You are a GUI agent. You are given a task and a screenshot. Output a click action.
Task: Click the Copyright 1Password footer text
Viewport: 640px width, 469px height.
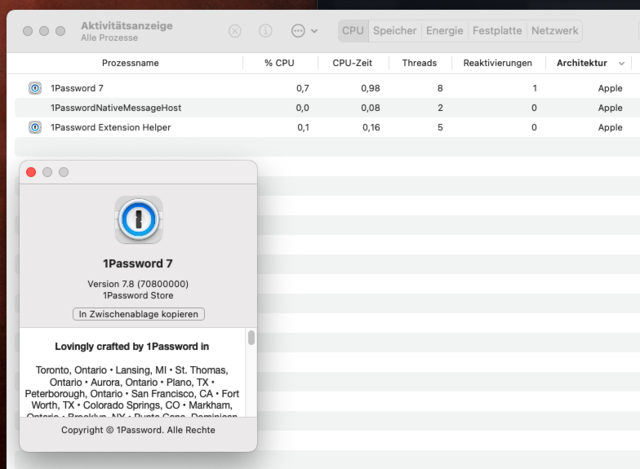[138, 430]
